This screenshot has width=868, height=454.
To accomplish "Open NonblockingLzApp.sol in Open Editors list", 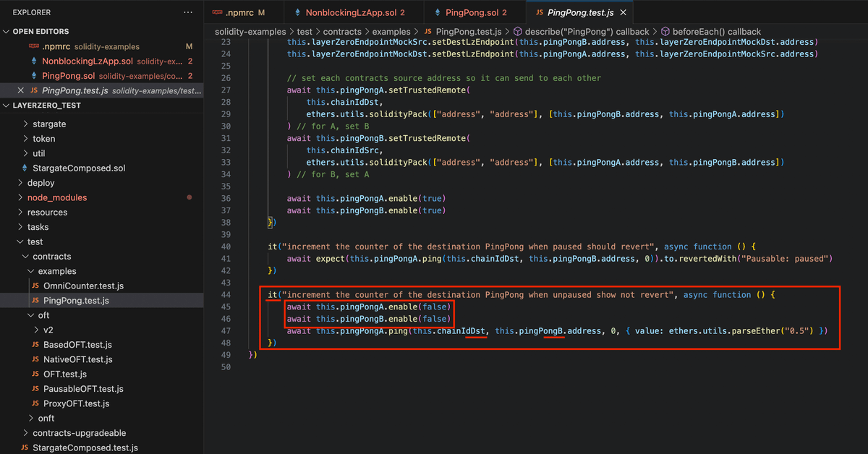I will pyautogui.click(x=87, y=61).
